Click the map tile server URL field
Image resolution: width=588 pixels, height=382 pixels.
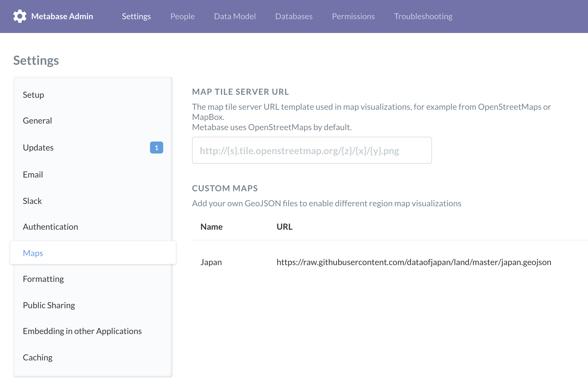(312, 150)
